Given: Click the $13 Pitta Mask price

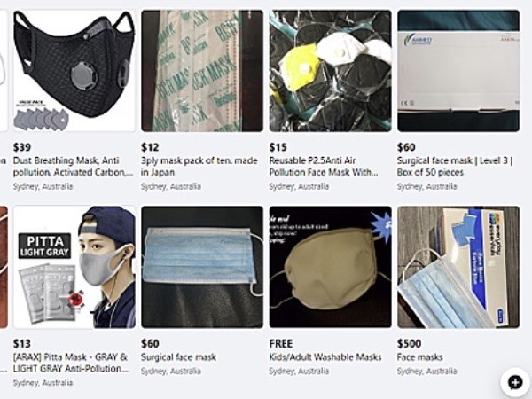Looking at the screenshot, I should [x=21, y=343].
